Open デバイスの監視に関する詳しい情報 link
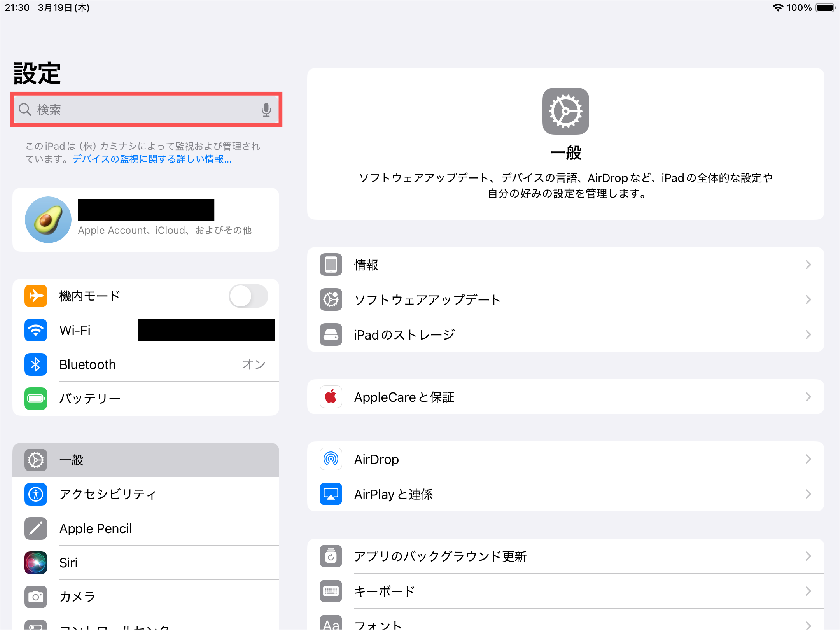Image resolution: width=840 pixels, height=630 pixels. [152, 159]
